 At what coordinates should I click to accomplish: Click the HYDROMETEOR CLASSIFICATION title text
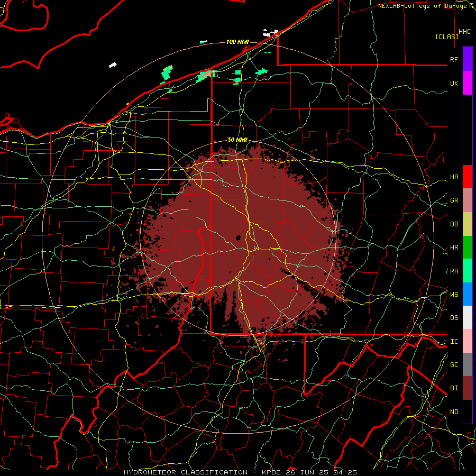pos(186,472)
